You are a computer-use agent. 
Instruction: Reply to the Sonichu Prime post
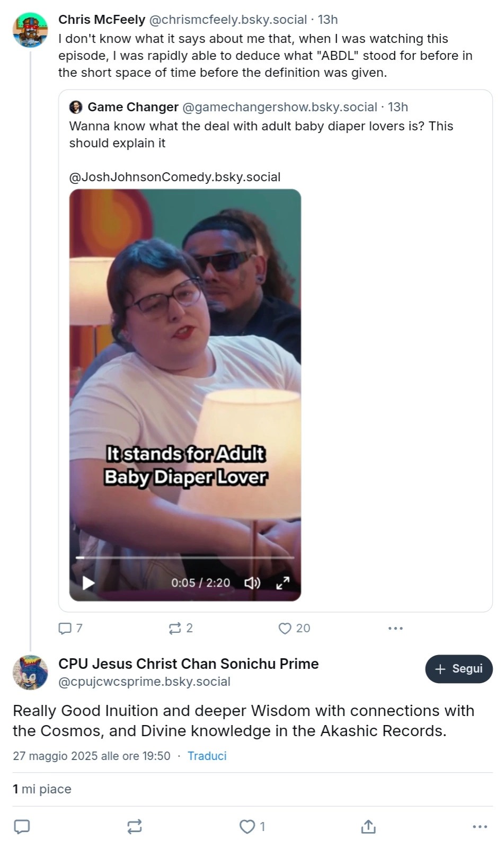coord(22,827)
